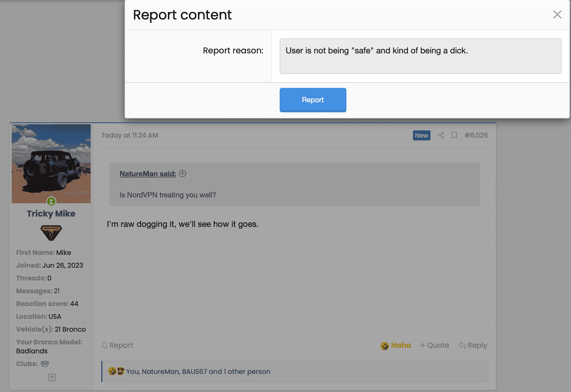The width and height of the screenshot is (571, 392).
Task: Click the 'Threads: 0' row
Action: coord(51,278)
